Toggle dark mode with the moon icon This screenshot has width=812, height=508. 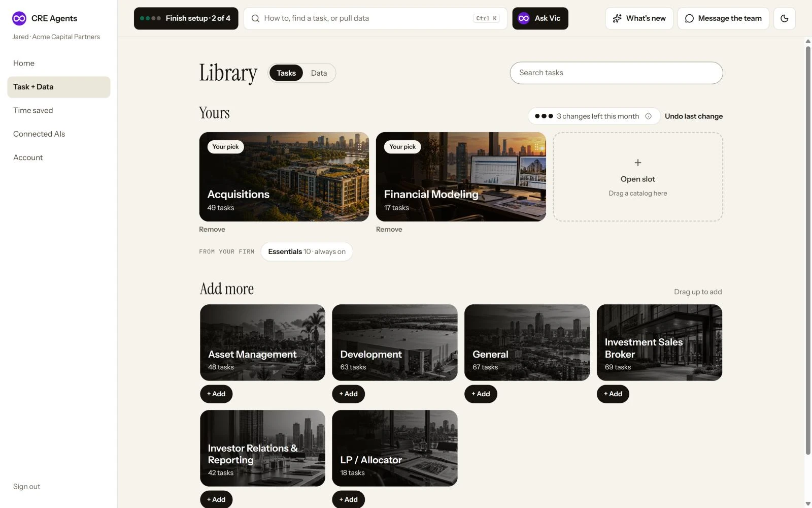785,18
